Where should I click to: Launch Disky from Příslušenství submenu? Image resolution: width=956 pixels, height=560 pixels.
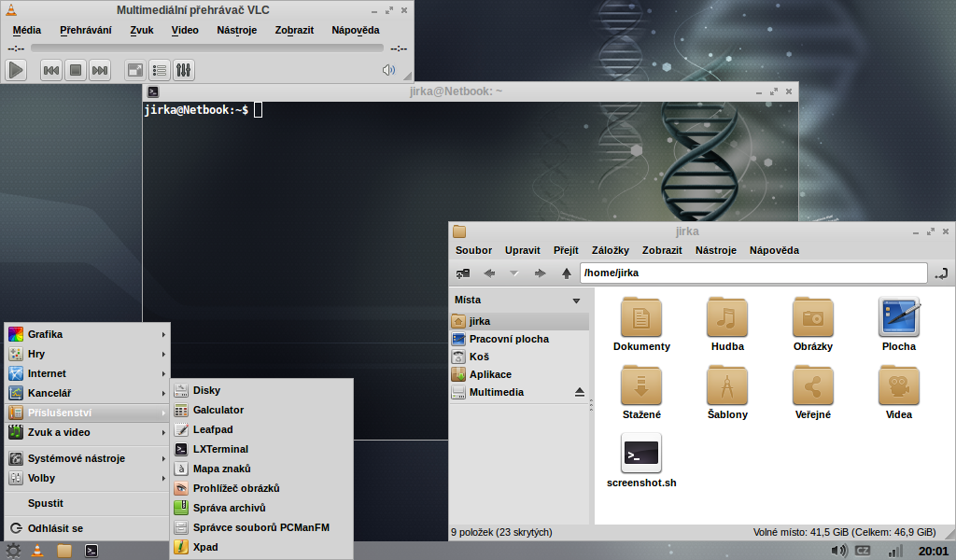(261, 390)
